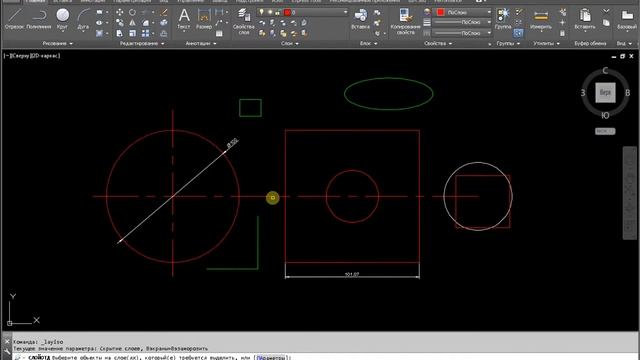
Task: Choose the ellipse drawing tool icon
Action: coord(99,22)
